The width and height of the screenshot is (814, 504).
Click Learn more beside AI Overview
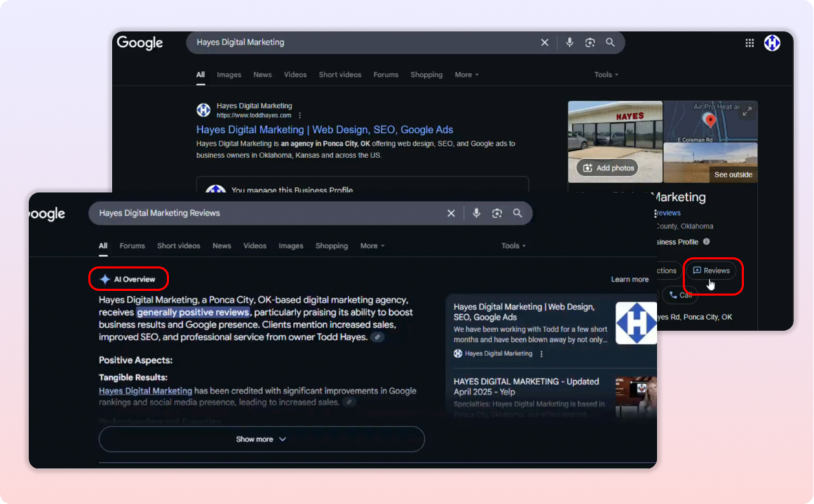coord(629,280)
